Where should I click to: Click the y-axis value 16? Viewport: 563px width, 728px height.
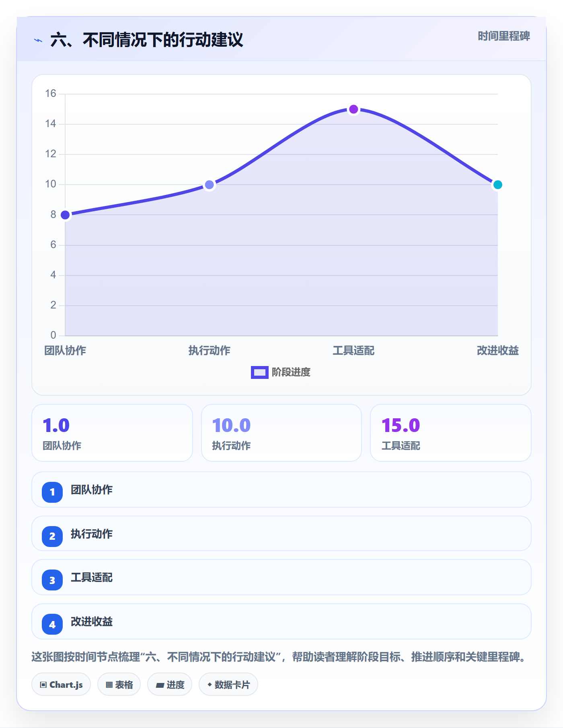[x=51, y=94]
